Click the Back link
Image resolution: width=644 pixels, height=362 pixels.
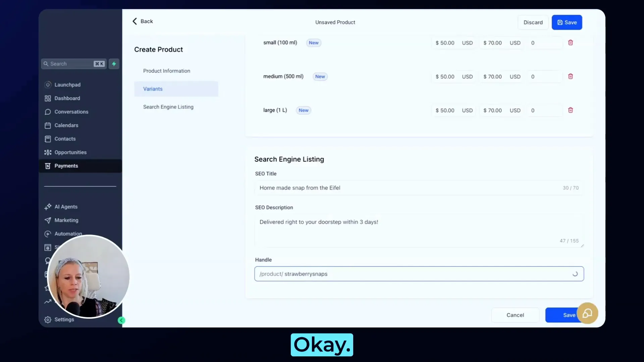[143, 21]
